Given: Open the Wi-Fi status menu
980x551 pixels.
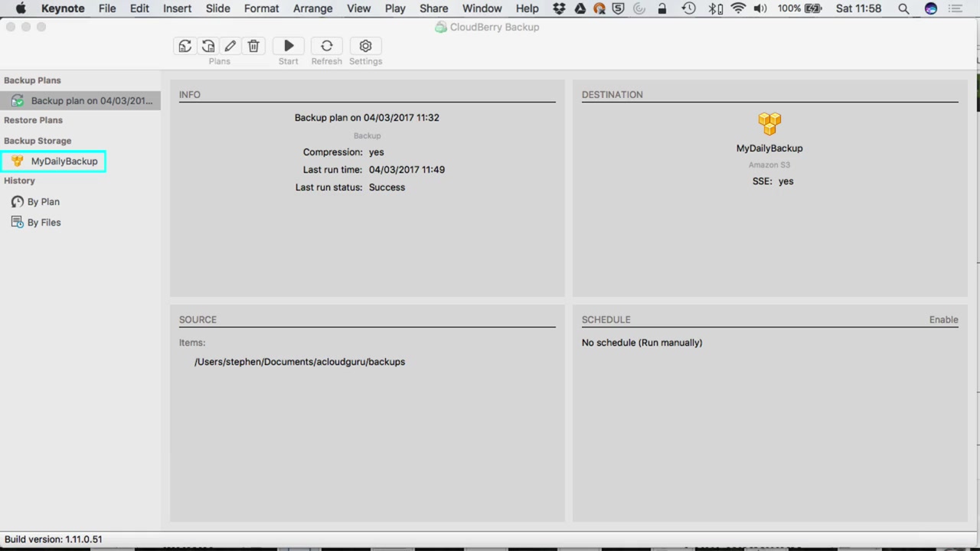Looking at the screenshot, I should [738, 8].
